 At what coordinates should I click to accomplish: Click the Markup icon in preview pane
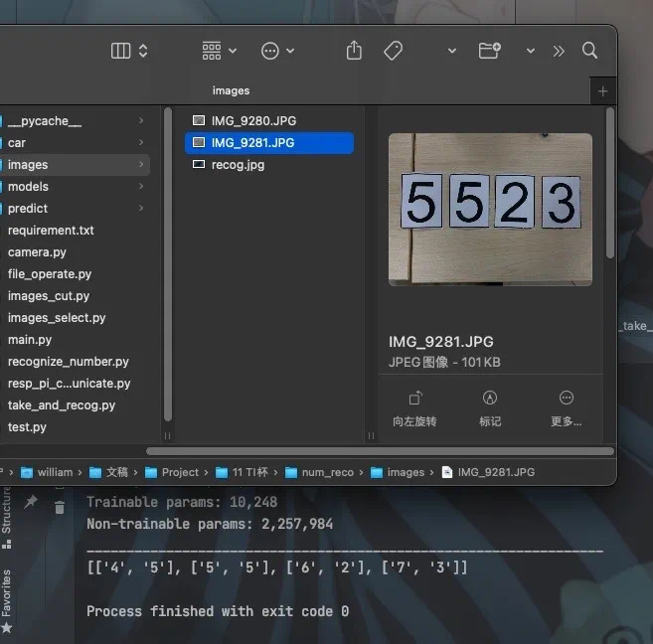490,399
